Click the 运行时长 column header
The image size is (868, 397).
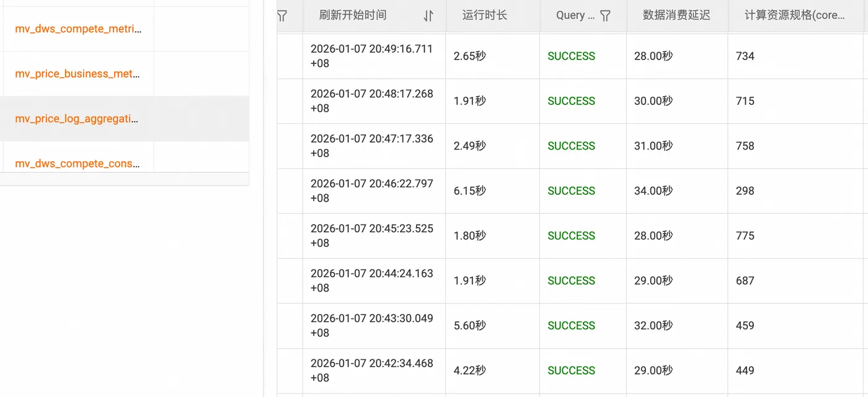tap(485, 16)
